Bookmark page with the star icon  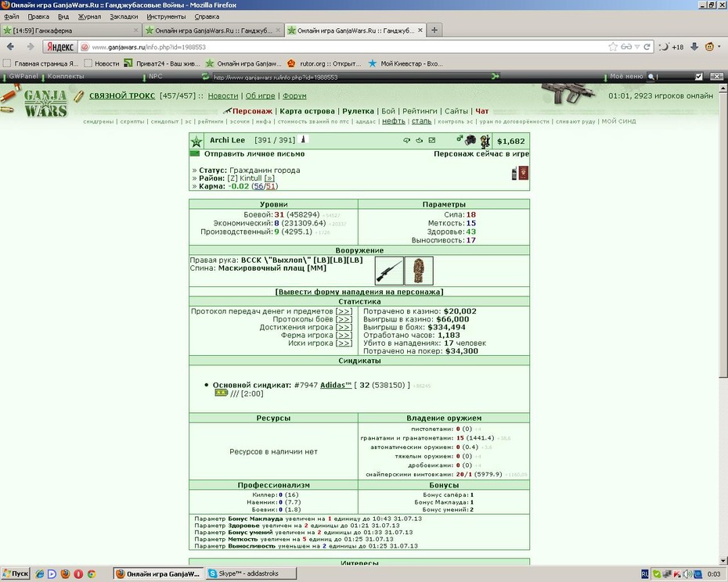613,47
